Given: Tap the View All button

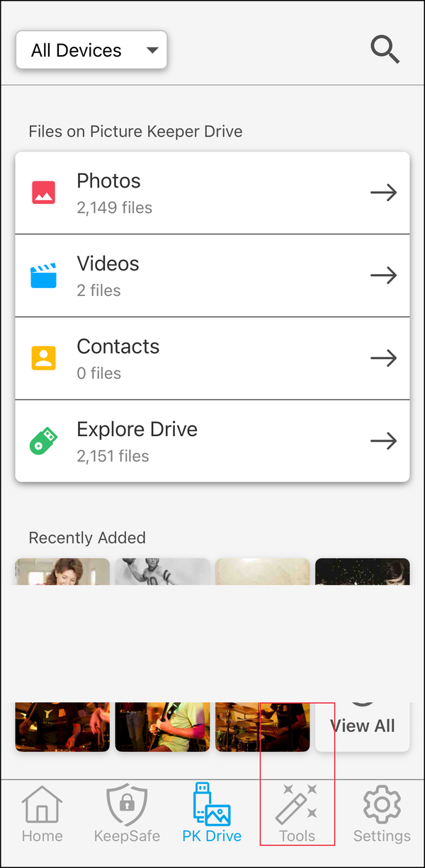Looking at the screenshot, I should tap(362, 726).
